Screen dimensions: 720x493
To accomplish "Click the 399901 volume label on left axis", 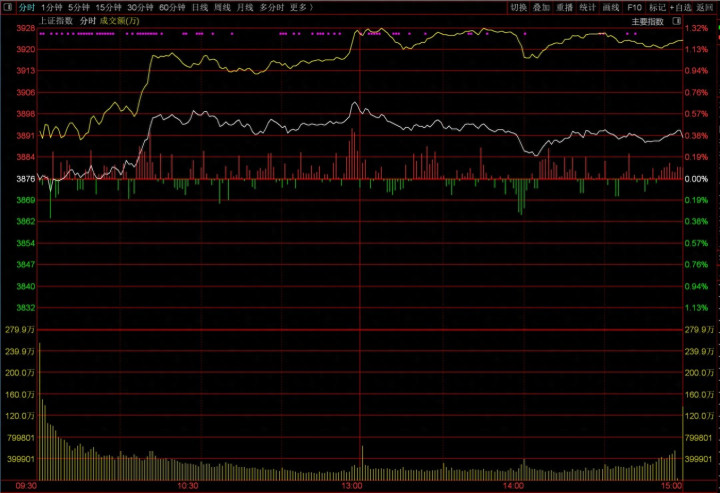I will point(21,459).
